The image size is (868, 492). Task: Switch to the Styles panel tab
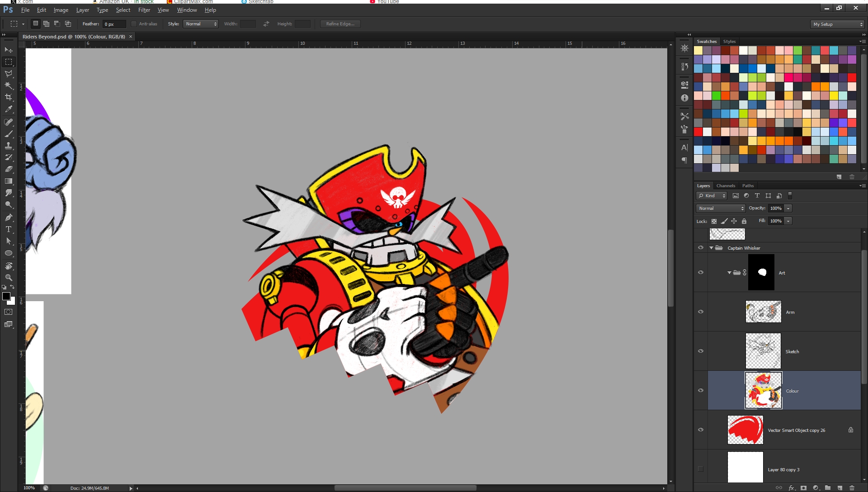click(729, 42)
